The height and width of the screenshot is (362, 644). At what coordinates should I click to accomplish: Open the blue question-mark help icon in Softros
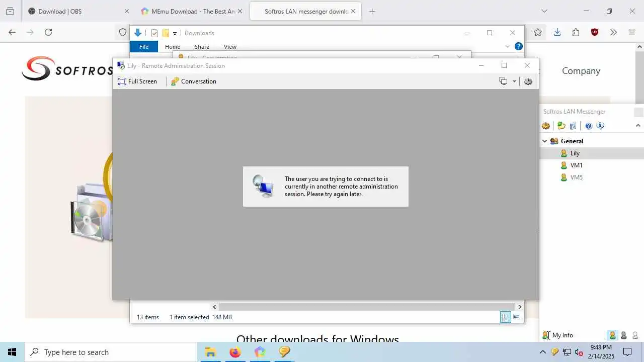[x=589, y=126]
